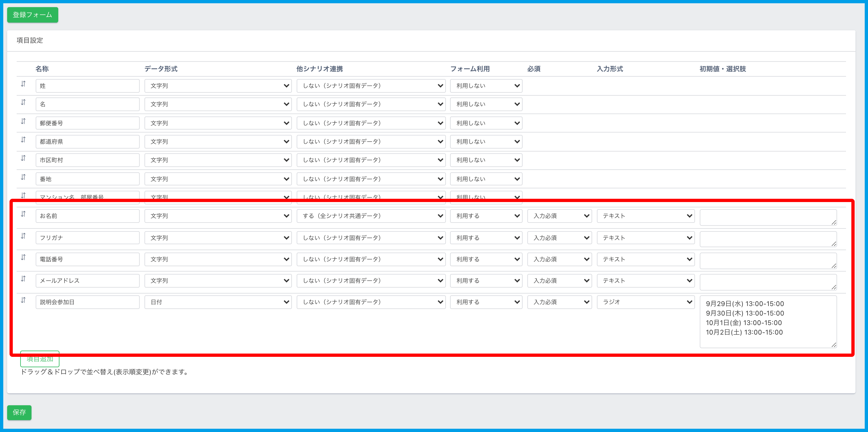Click the sort handle beside メールアドレス

coord(23,278)
